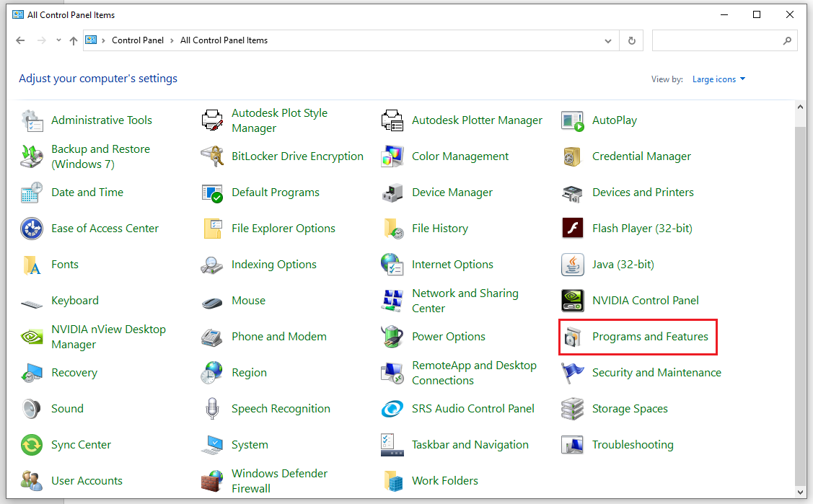
Task: Open Backup and Restore (Windows 7)
Action: pos(101,156)
